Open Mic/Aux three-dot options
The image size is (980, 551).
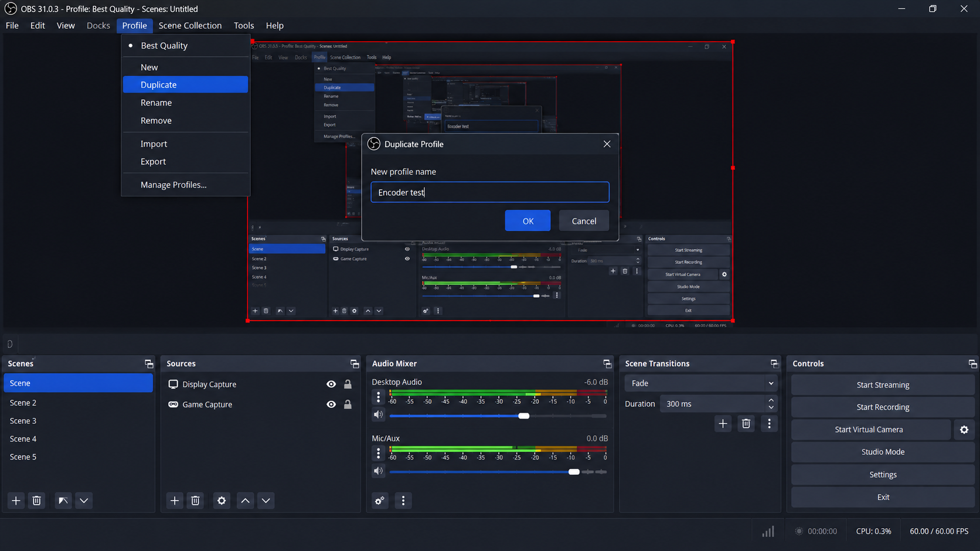(378, 454)
